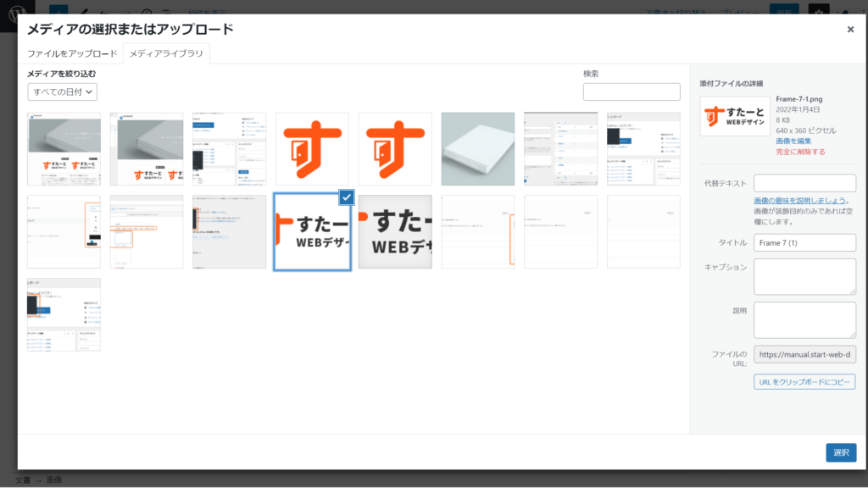
Task: Select the first thumbnail in second row
Action: pyautogui.click(x=64, y=232)
